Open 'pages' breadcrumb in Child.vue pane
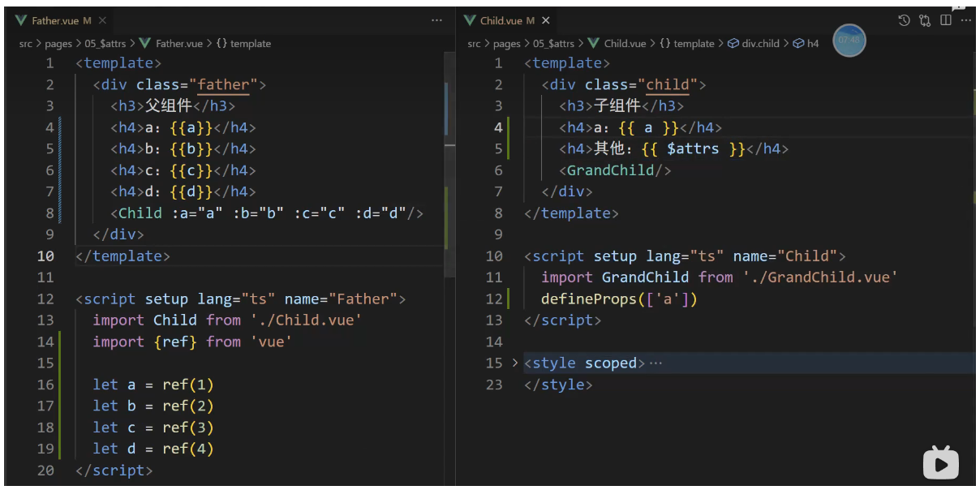Image resolution: width=980 pixels, height=490 pixels. 507,44
